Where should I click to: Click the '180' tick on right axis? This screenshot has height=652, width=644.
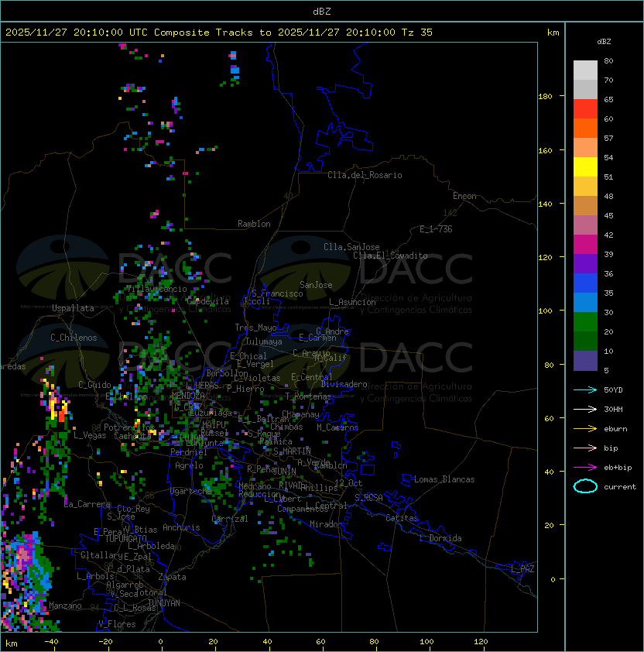545,97
